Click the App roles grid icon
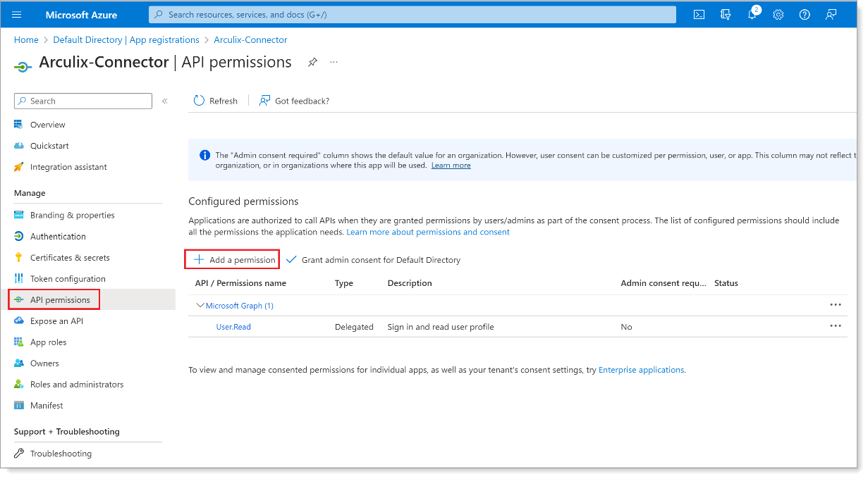The image size is (868, 479). tap(18, 342)
